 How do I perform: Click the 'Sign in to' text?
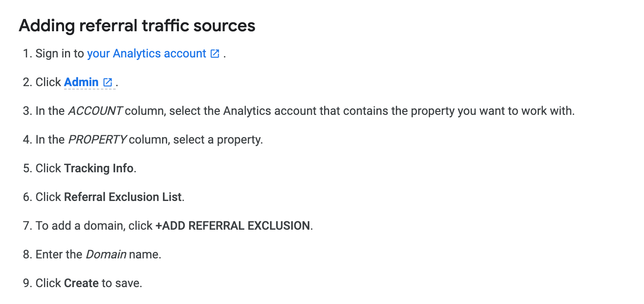click(60, 54)
